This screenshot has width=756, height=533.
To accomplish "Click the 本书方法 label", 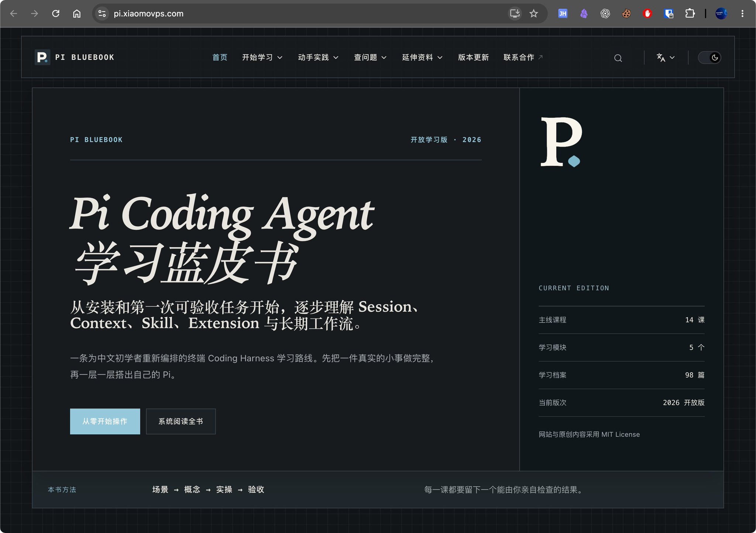I will click(62, 490).
